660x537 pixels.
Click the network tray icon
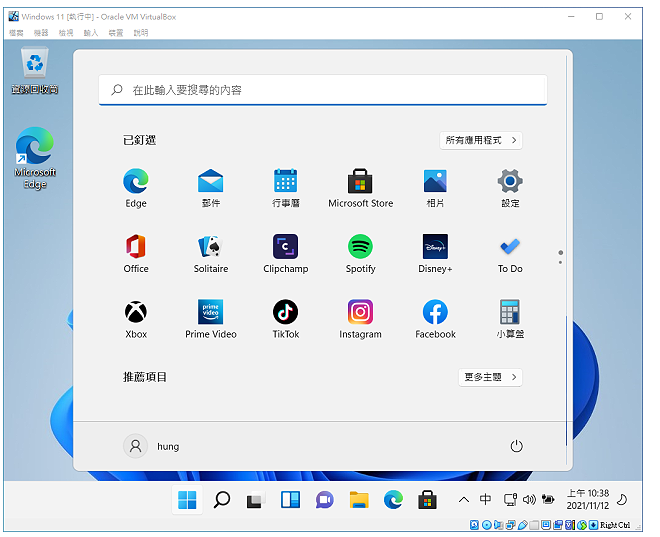pos(510,500)
